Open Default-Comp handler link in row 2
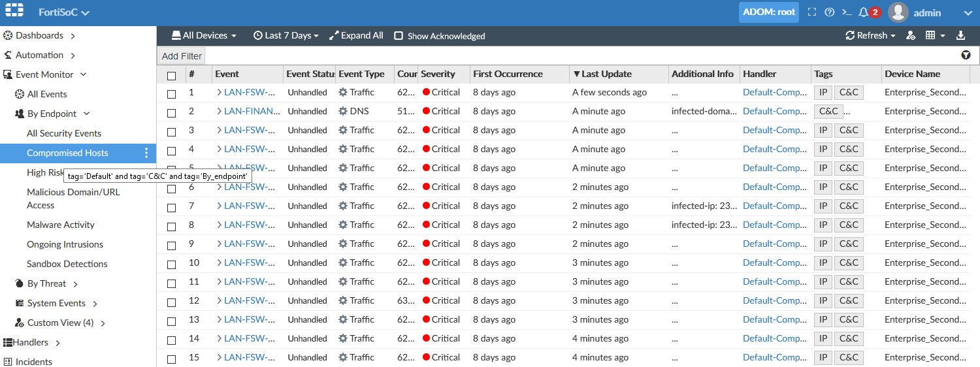The height and width of the screenshot is (367, 980). (775, 111)
